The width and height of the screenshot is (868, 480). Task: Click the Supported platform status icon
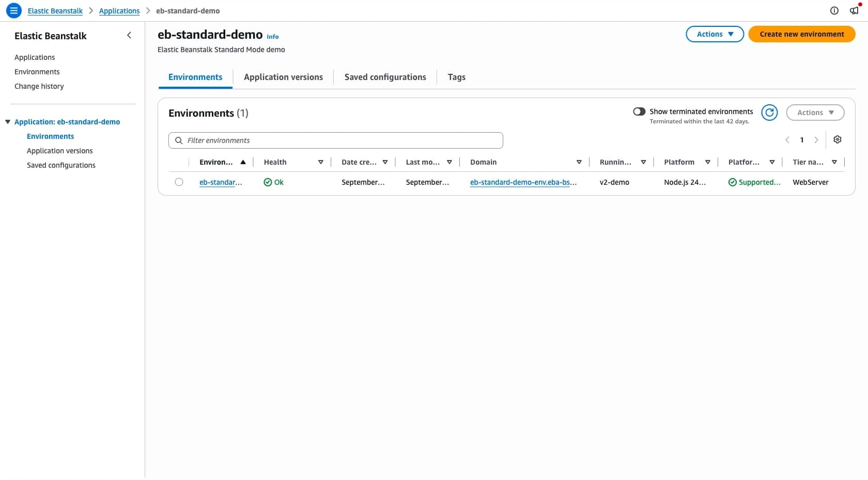(733, 182)
